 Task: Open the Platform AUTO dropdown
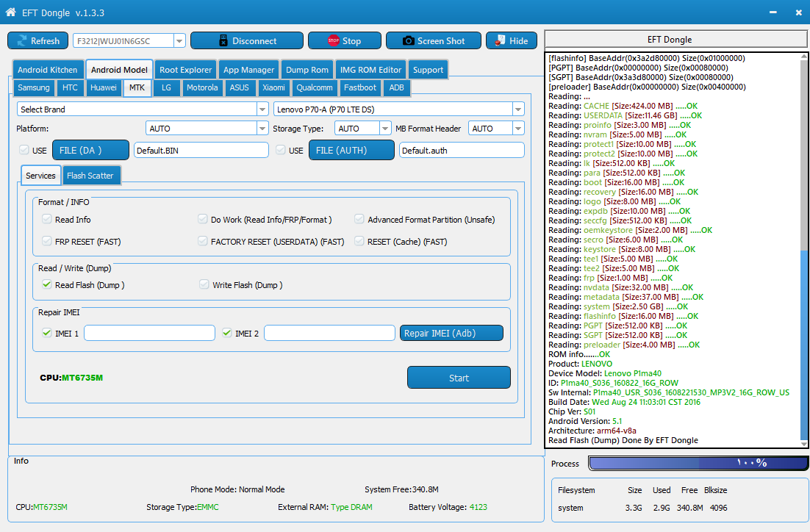pos(262,128)
